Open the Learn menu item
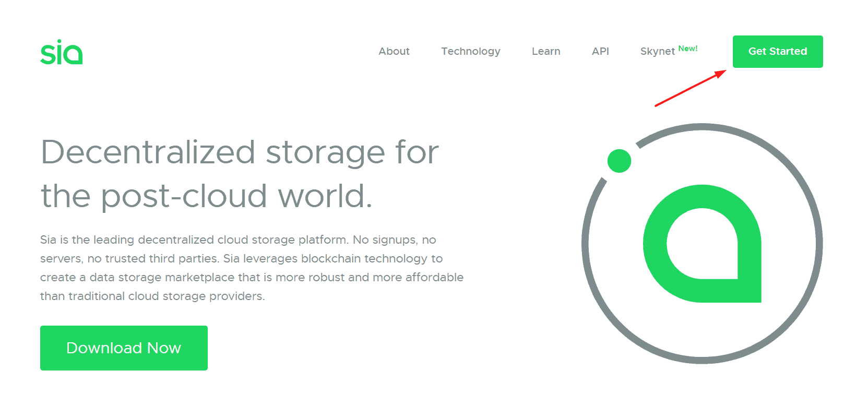Screen dimensions: 868x407 pos(545,51)
